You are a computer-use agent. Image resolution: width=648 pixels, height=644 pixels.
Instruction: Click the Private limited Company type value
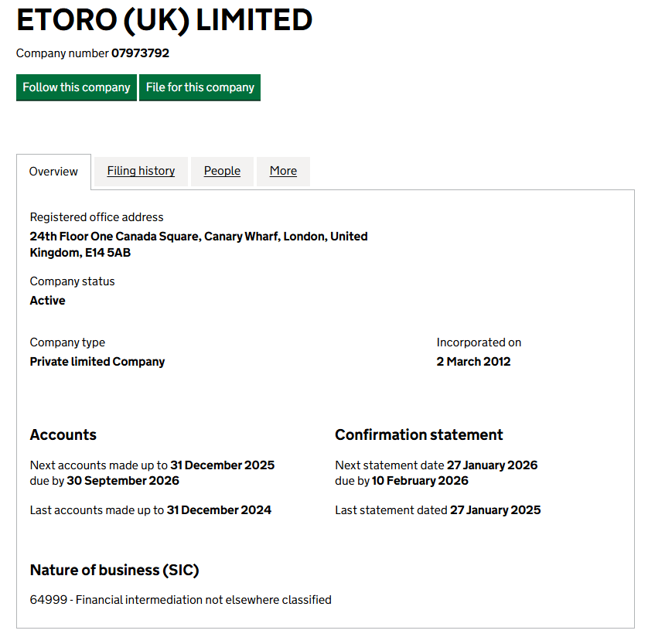coord(97,362)
